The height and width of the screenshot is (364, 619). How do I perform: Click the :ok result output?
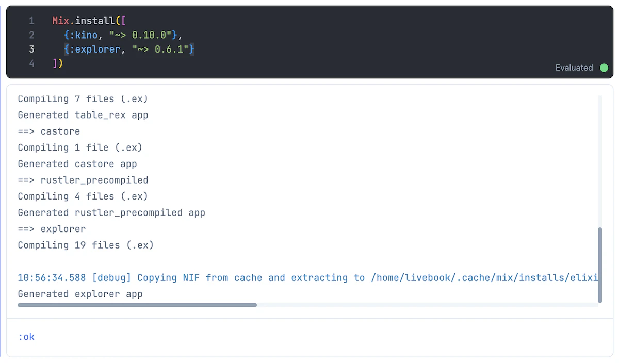[26, 337]
